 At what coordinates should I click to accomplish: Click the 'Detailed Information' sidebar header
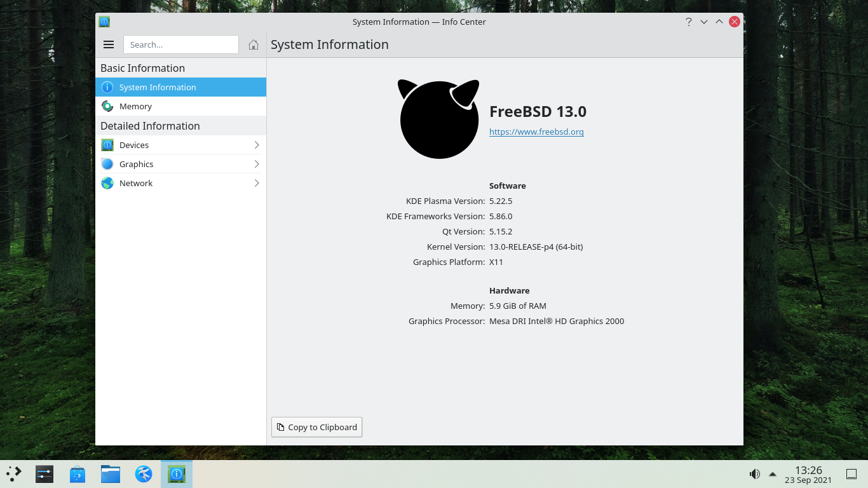point(150,126)
